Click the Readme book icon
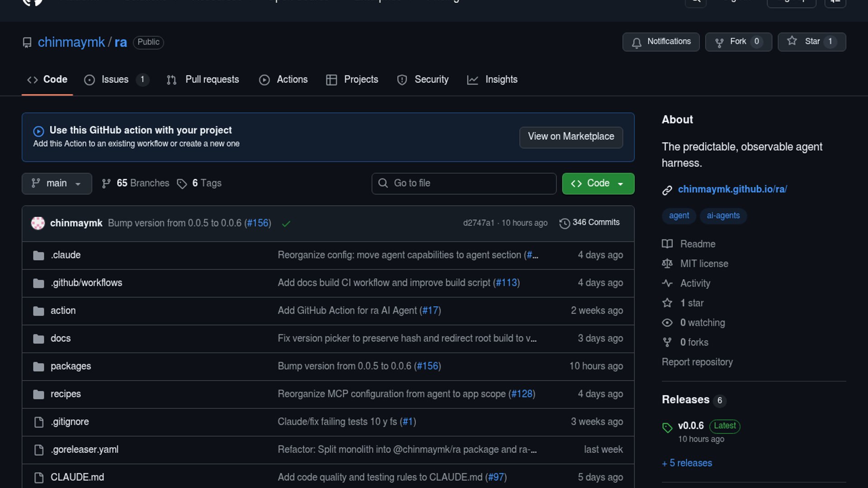 pyautogui.click(x=667, y=244)
